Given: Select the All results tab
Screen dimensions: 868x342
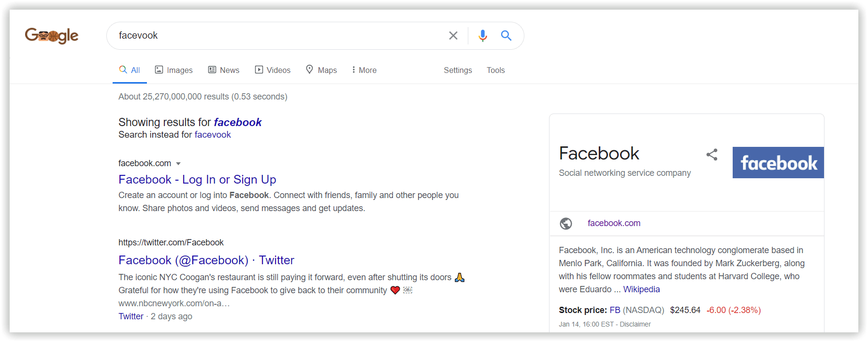Looking at the screenshot, I should pyautogui.click(x=130, y=70).
